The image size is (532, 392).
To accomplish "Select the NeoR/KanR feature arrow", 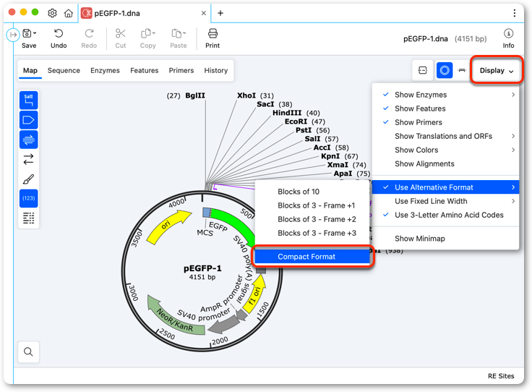I will (175, 318).
